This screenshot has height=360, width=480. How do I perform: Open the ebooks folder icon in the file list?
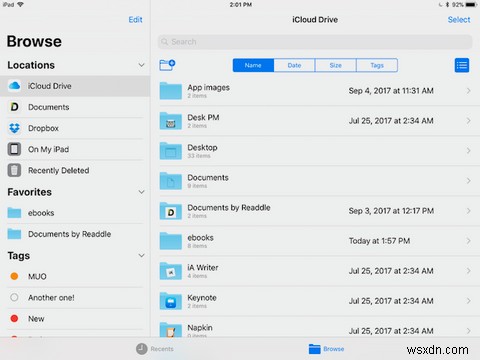171,241
